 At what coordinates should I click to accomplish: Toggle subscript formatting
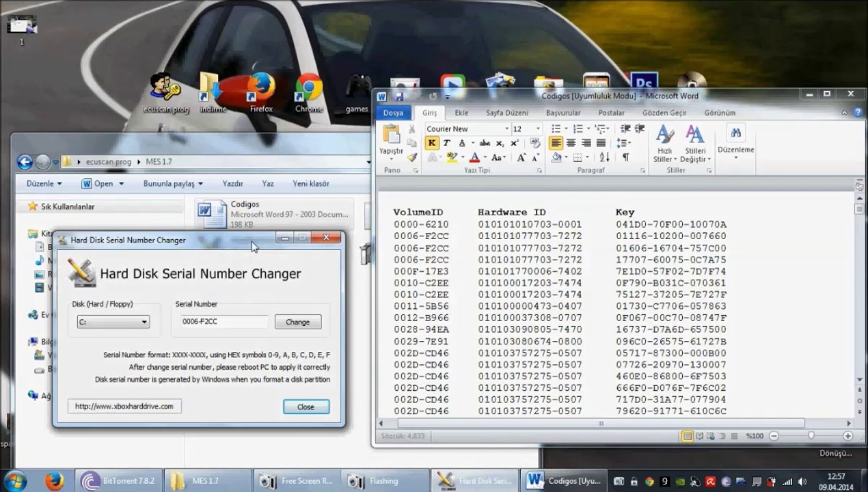tap(500, 143)
